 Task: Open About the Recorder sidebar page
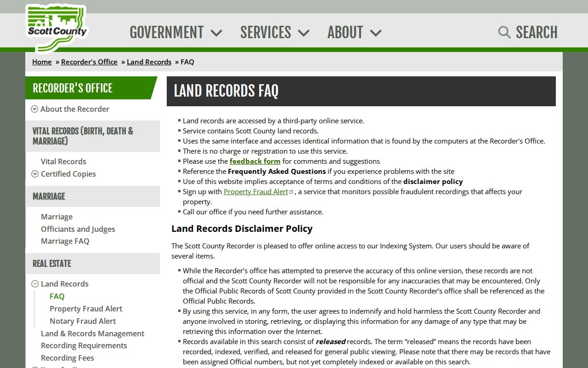coord(75,109)
